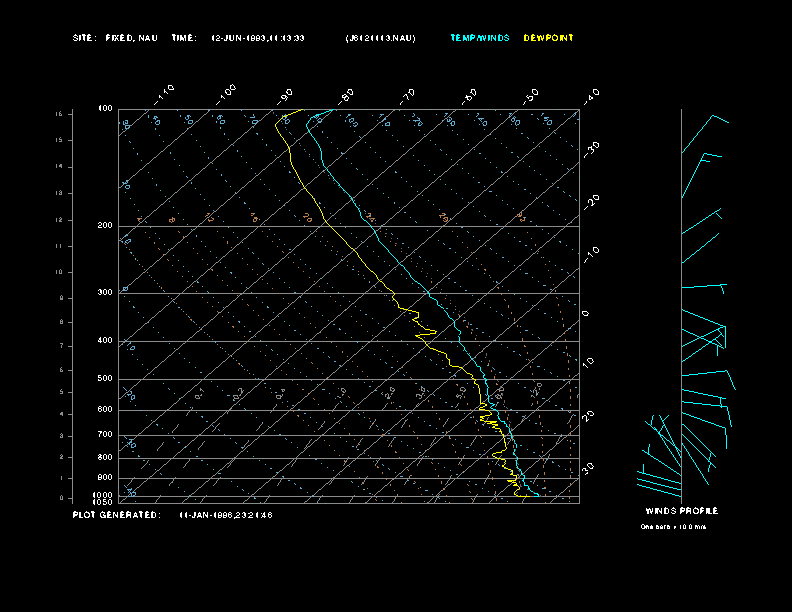Screen dimensions: 792x612
Task: Click the 'One barb = 10.0 m/s' note
Action: 673,527
